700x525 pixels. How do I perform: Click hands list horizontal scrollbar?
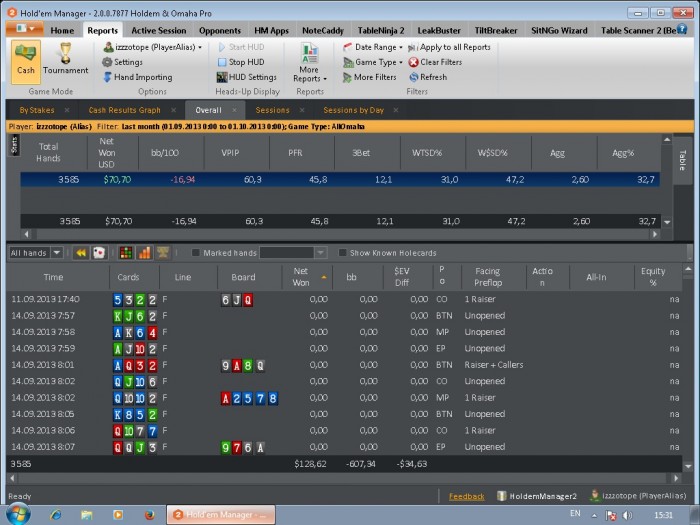344,478
